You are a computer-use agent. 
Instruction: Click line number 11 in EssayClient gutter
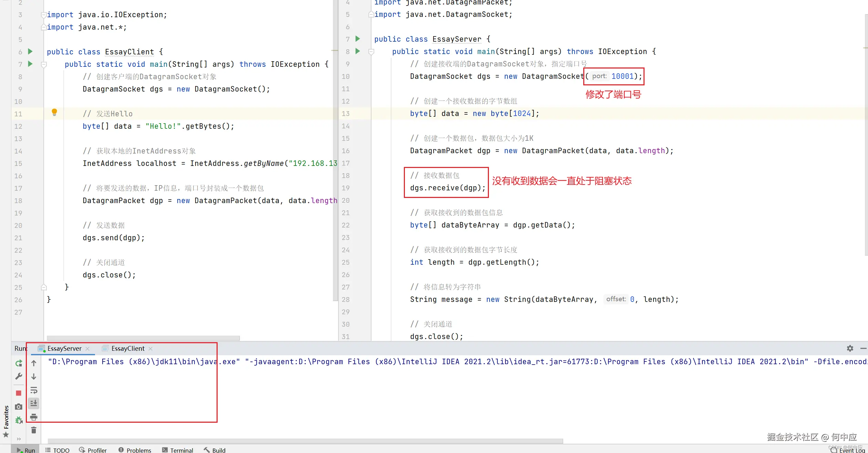pos(18,114)
